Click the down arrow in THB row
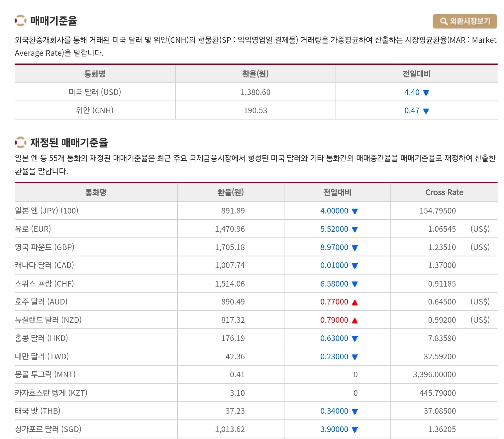This screenshot has width=504, height=439. click(x=354, y=412)
